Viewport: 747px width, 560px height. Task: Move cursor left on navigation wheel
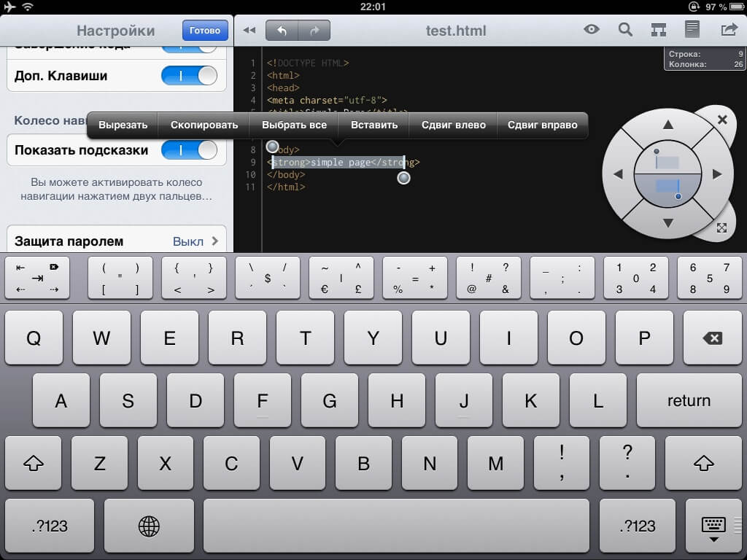click(x=618, y=174)
